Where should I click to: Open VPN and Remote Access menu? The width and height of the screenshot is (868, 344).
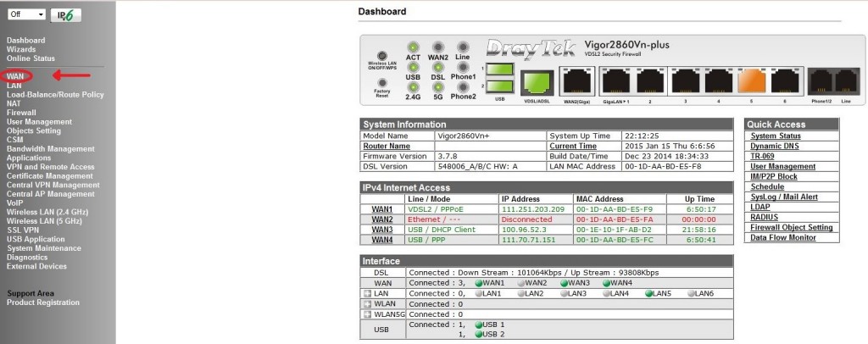pos(50,167)
